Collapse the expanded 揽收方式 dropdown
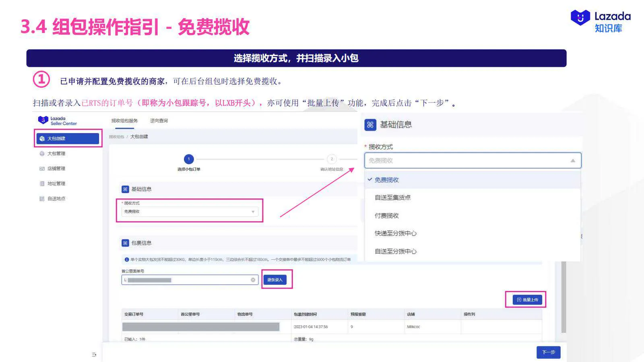This screenshot has height=362, width=644. (573, 160)
